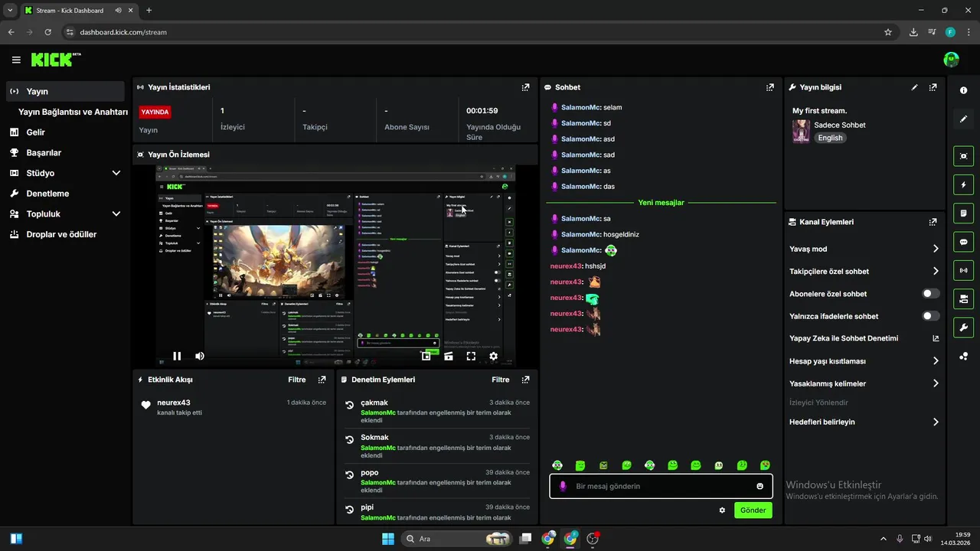Screen dimensions: 980x551
Task: Open Droplar ve ödüller in the sidebar
Action: coord(65,234)
